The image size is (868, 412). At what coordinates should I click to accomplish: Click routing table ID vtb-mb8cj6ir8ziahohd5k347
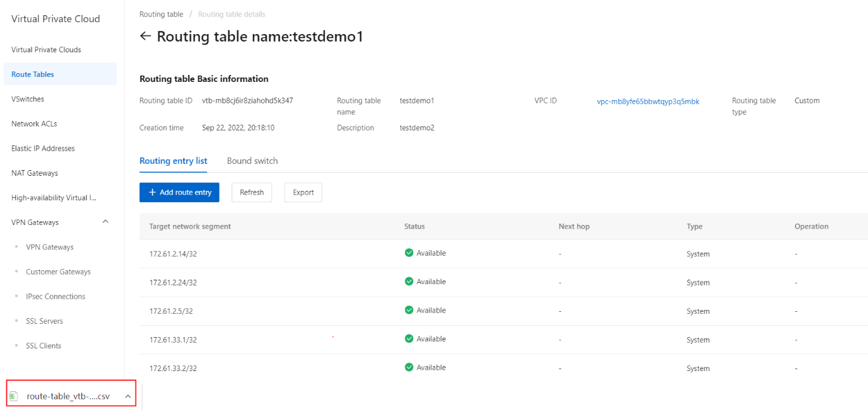click(x=247, y=100)
